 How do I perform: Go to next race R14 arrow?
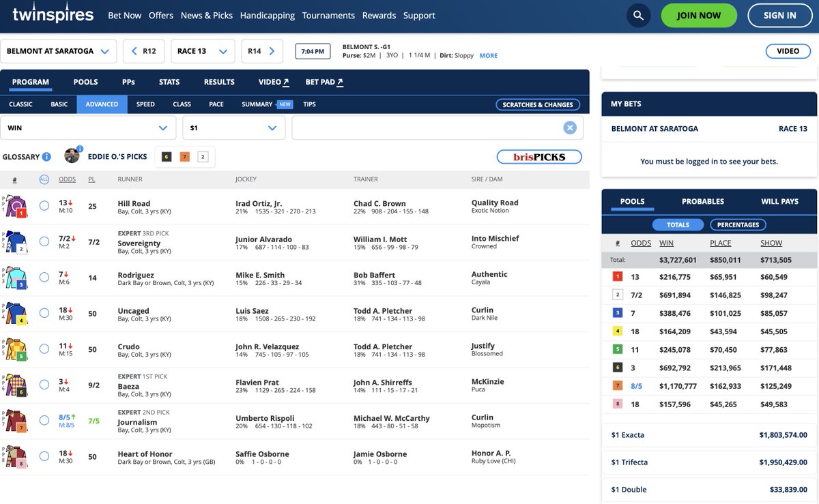(261, 51)
